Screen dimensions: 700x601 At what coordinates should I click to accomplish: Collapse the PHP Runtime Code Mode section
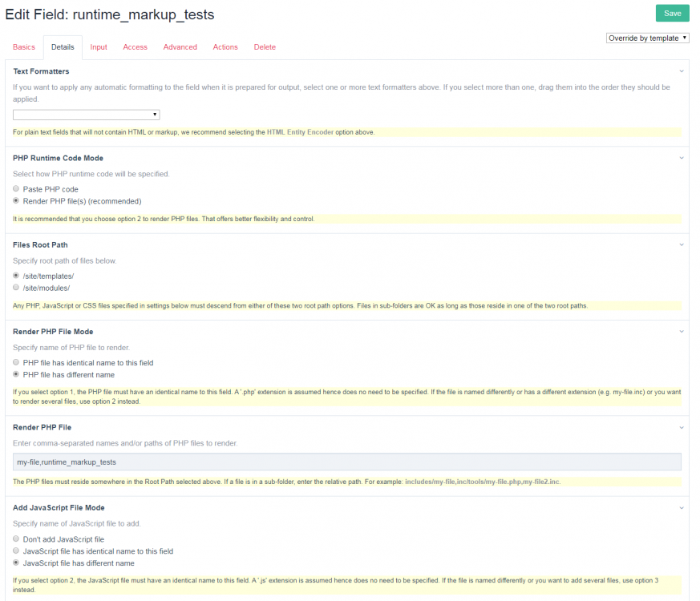[x=681, y=157]
